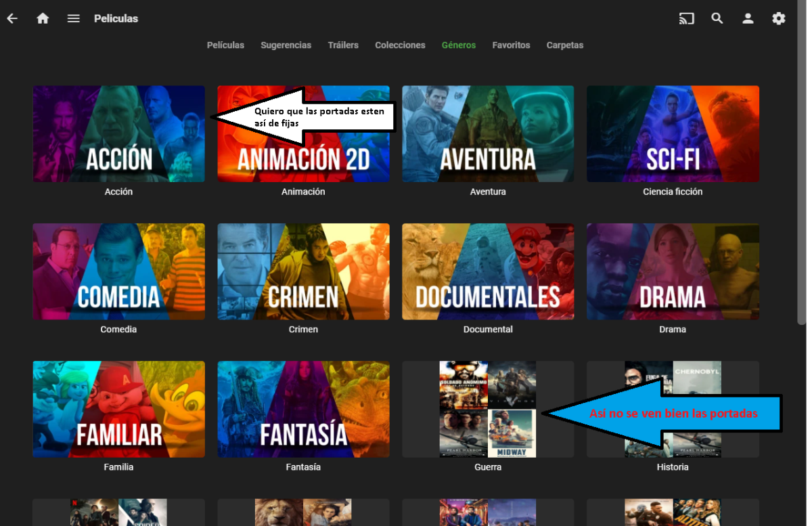This screenshot has height=526, width=812.
Task: Click the Guerra label link
Action: pos(488,467)
